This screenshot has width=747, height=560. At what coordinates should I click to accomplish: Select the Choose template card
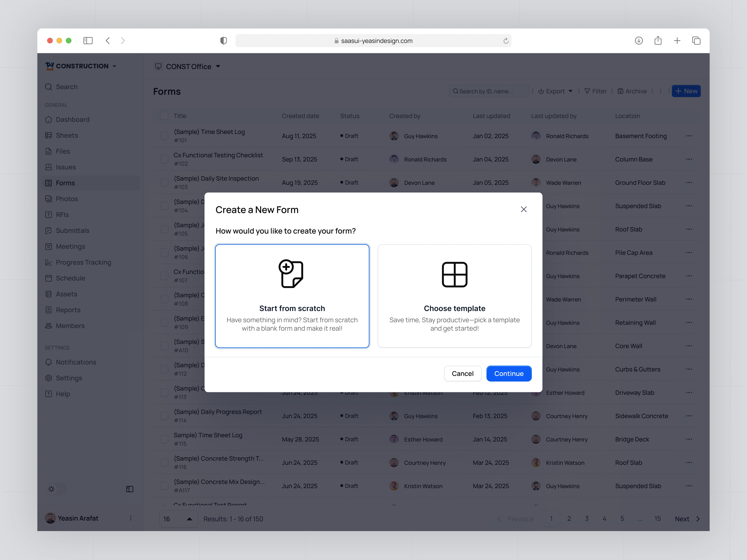[455, 296]
